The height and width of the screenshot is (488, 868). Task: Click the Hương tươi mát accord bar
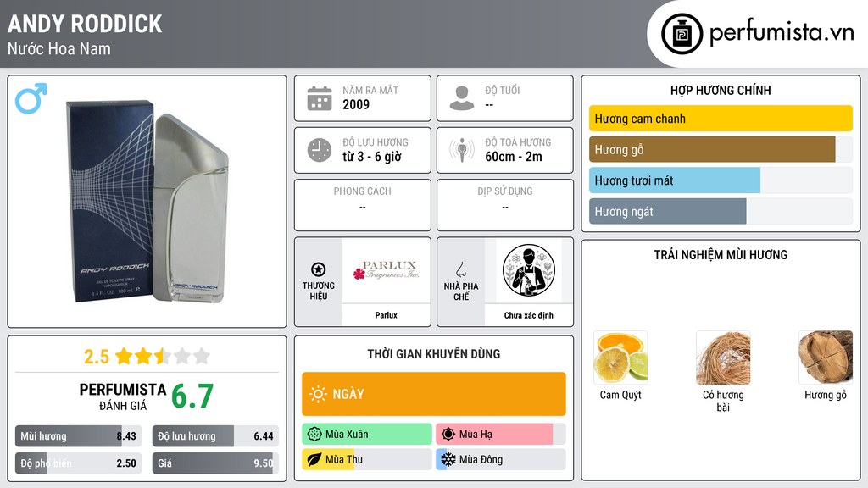coord(721,180)
